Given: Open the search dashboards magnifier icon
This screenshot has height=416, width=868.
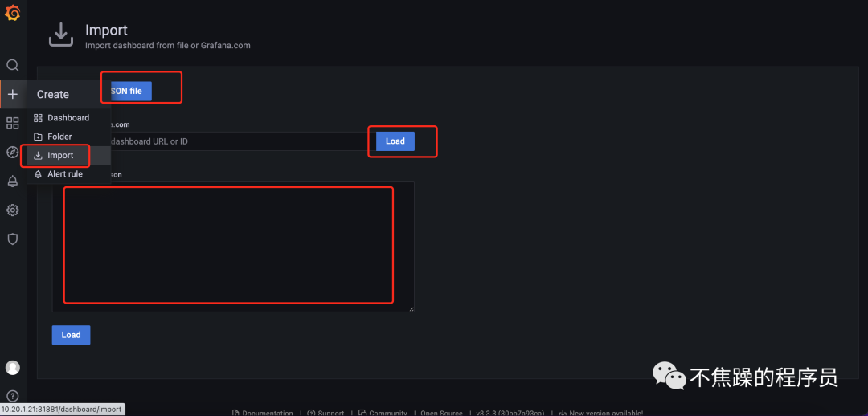Looking at the screenshot, I should (12, 65).
